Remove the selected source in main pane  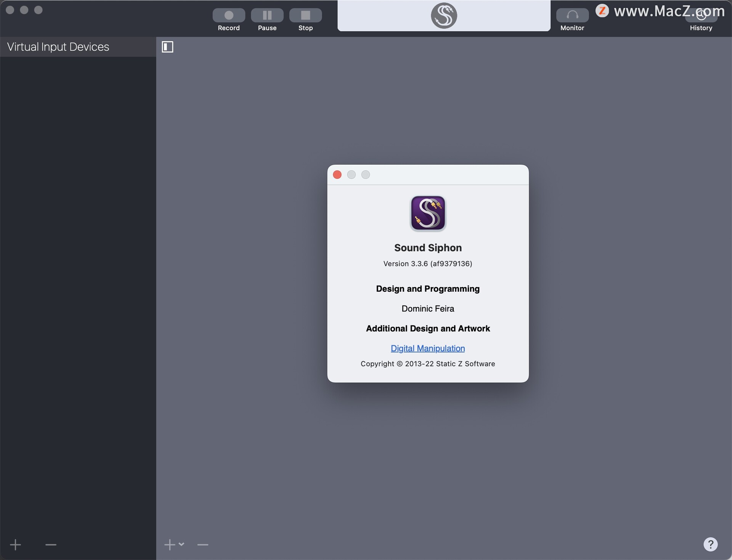pos(203,544)
